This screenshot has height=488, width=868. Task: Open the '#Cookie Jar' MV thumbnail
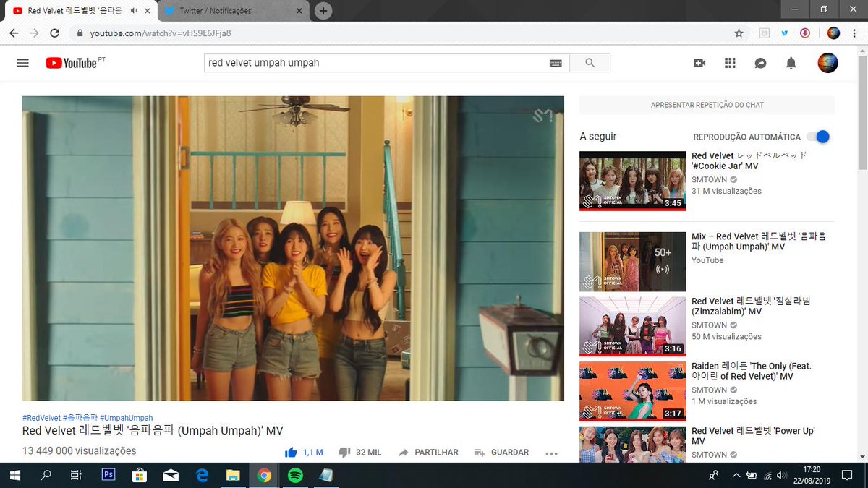(x=633, y=181)
